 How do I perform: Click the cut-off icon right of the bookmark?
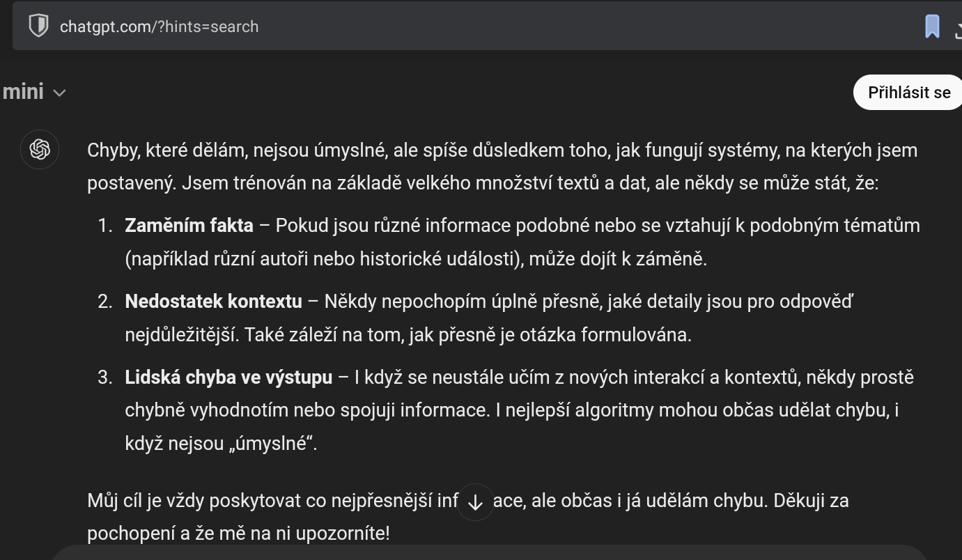tap(958, 28)
